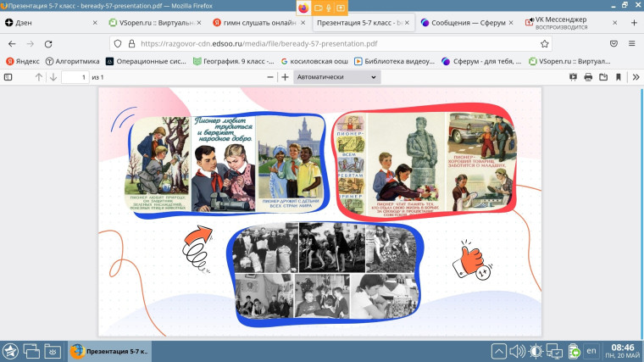Save the PDF via download icon
The height and width of the screenshot is (362, 644).
(603, 77)
